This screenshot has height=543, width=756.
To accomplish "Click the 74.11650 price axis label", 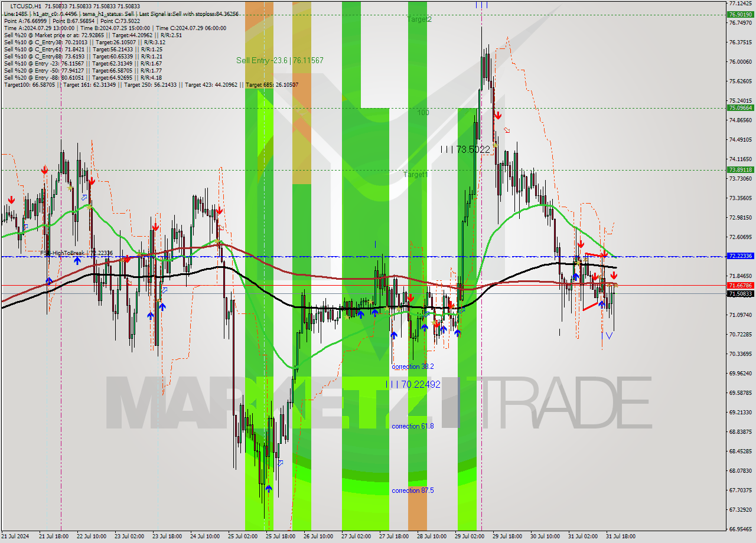I will pyautogui.click(x=741, y=159).
